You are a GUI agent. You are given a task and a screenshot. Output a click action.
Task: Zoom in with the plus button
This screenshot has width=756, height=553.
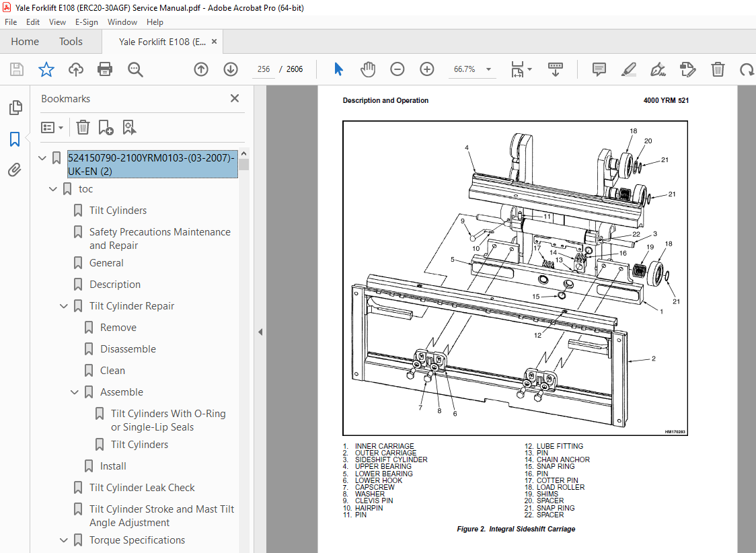click(x=426, y=69)
